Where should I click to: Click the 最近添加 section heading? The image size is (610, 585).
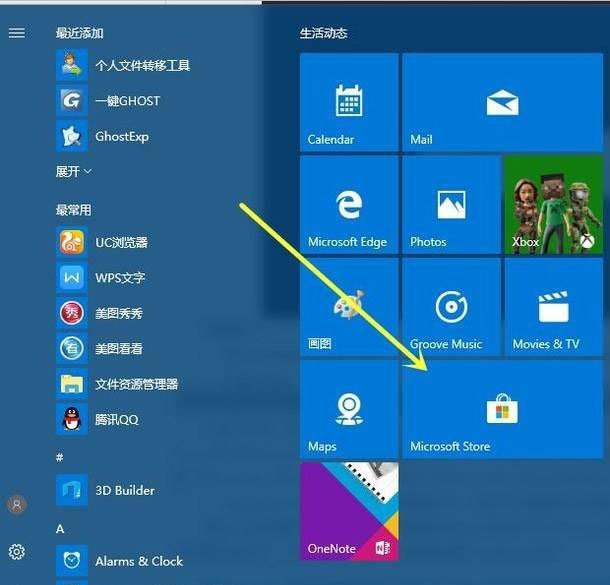[x=80, y=33]
